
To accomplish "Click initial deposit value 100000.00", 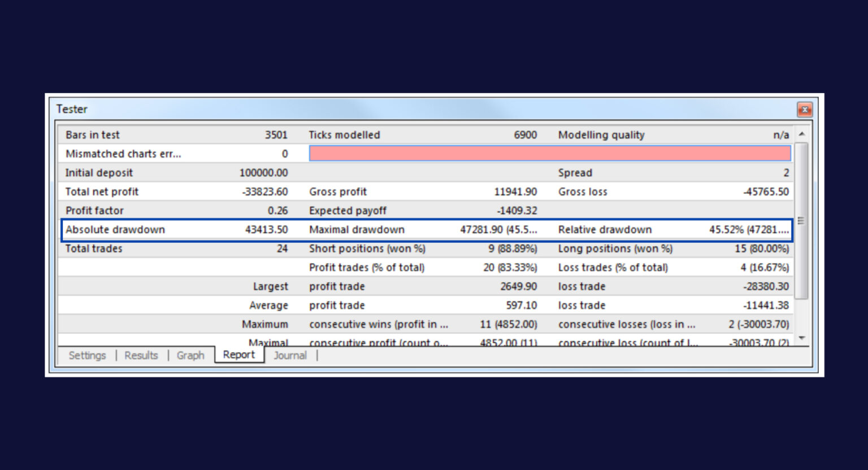I will point(263,173).
